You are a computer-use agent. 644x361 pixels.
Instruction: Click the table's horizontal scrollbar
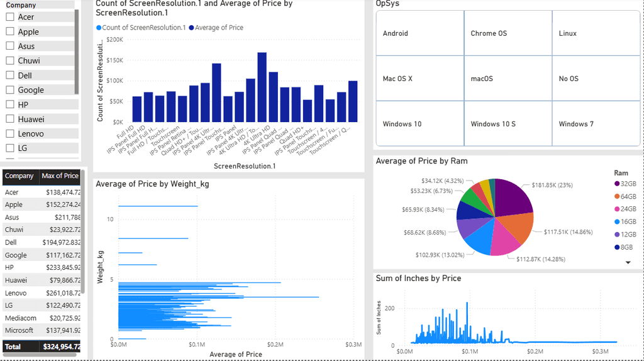40,355
